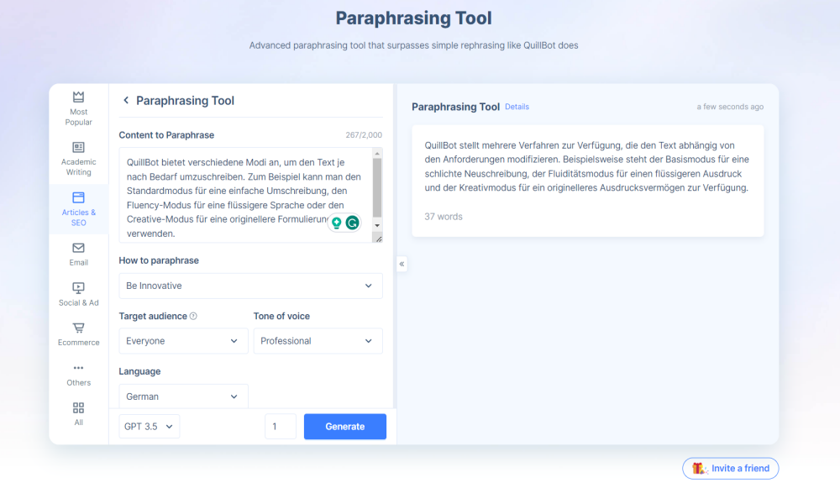This screenshot has height=504, width=840.
Task: Open the Most Popular crown icon
Action: [78, 97]
